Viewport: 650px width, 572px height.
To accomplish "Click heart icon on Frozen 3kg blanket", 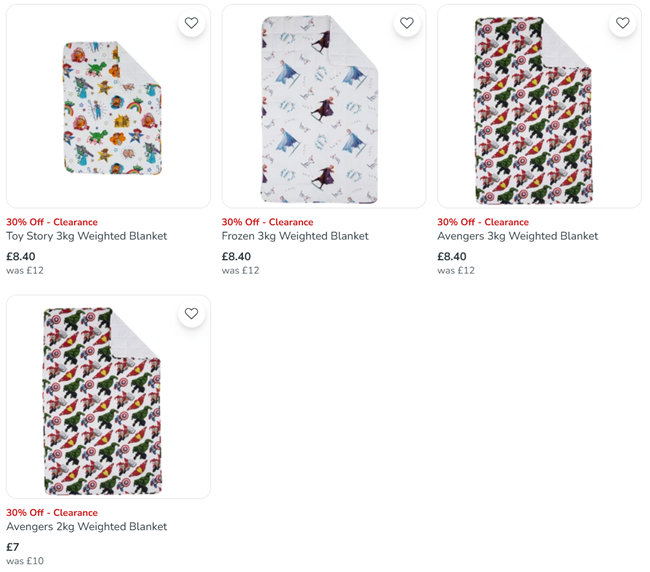I will coord(406,23).
